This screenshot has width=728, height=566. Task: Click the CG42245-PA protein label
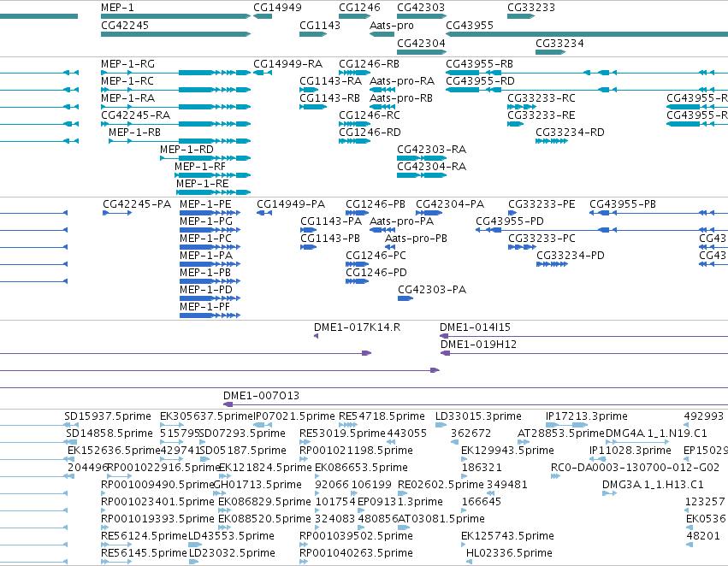pos(137,204)
